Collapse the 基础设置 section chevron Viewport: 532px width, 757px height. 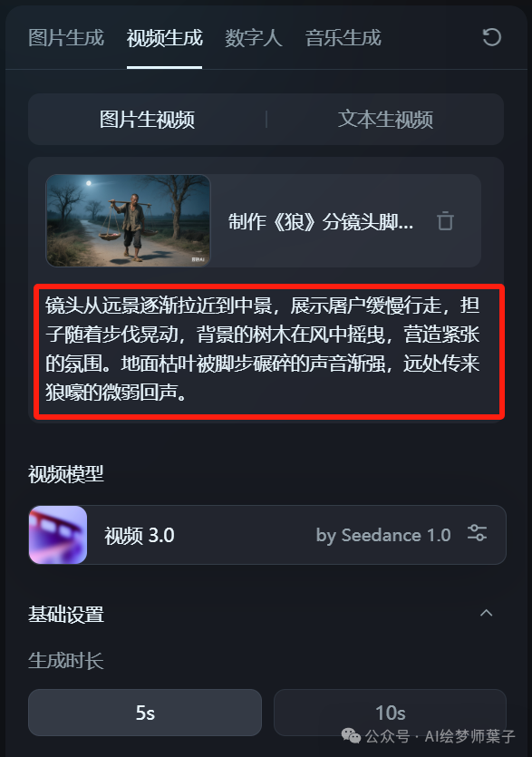[x=486, y=613]
